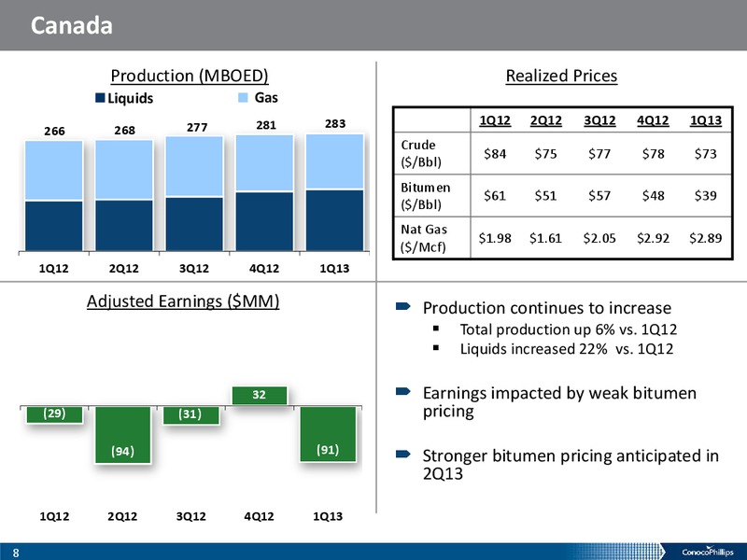This screenshot has width=747, height=560.
Task: Click the 4Q12 table column header
Action: [x=653, y=120]
